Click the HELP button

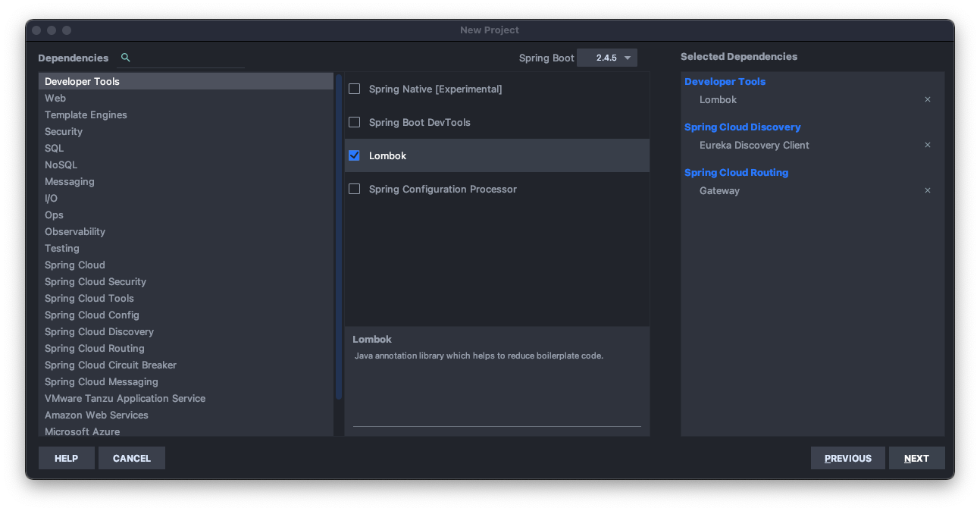(x=67, y=458)
